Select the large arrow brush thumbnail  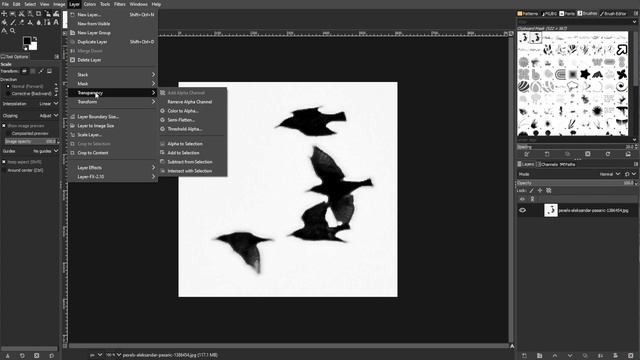pyautogui.click(x=622, y=50)
